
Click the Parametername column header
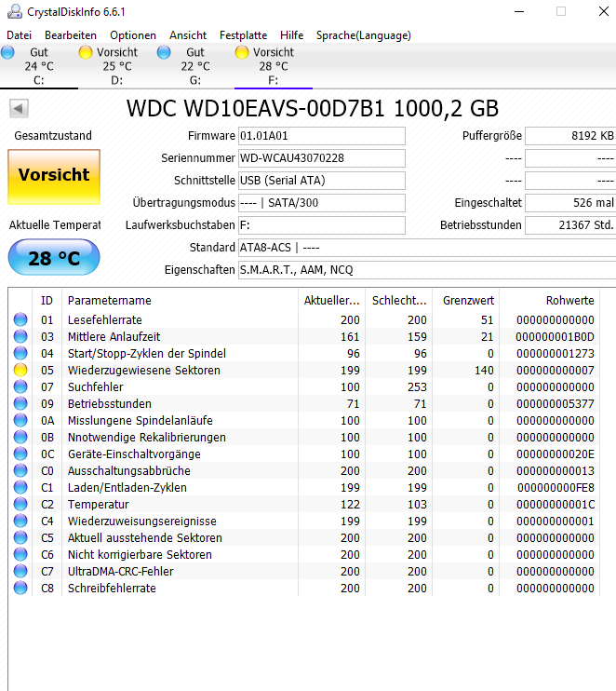click(x=180, y=301)
